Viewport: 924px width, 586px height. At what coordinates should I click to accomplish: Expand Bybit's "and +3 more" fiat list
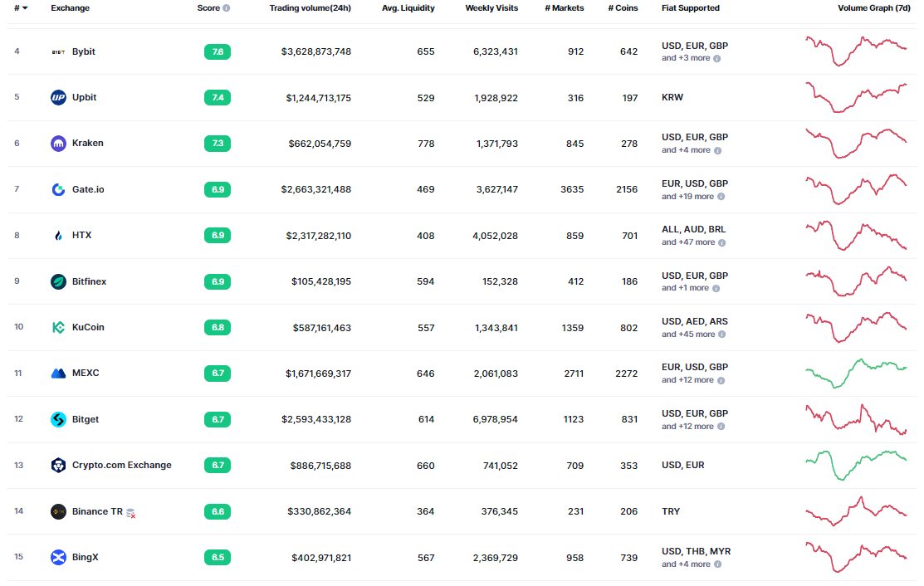point(691,59)
